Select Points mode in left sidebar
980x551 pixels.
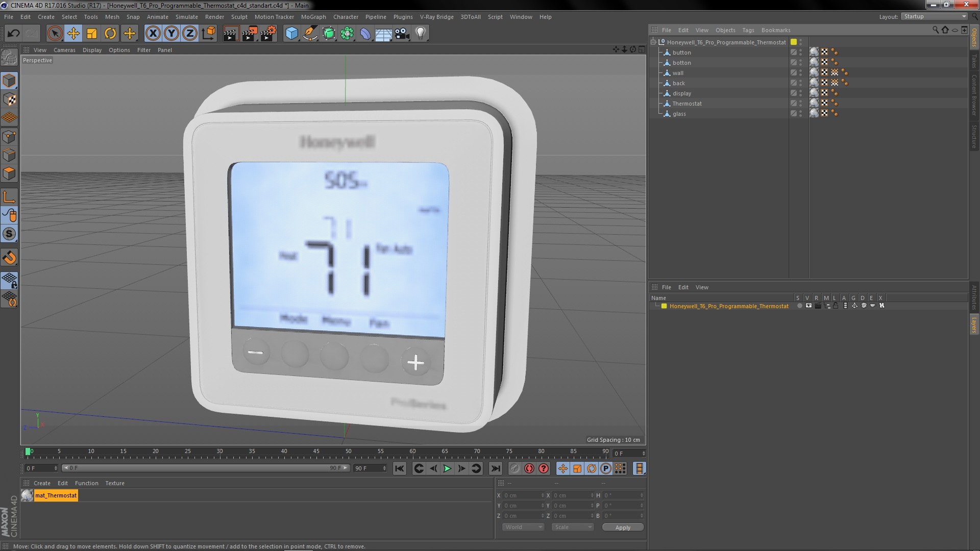click(x=9, y=137)
